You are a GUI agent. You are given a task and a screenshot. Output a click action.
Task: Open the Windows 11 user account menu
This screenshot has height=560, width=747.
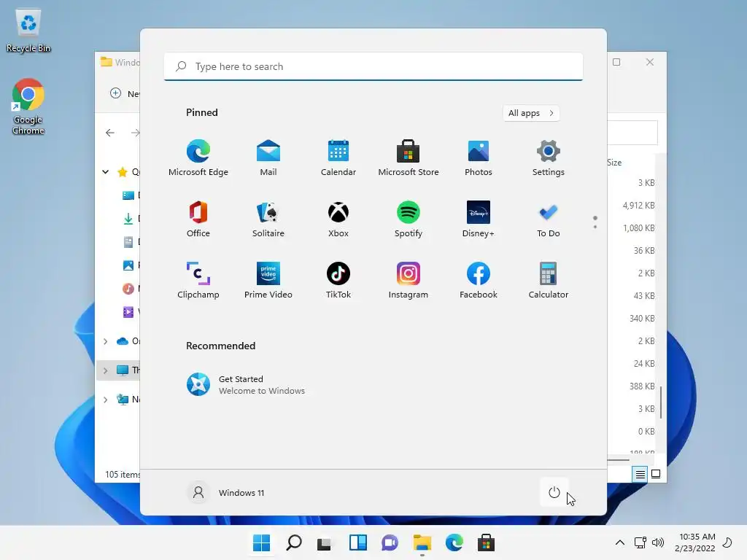click(x=226, y=492)
